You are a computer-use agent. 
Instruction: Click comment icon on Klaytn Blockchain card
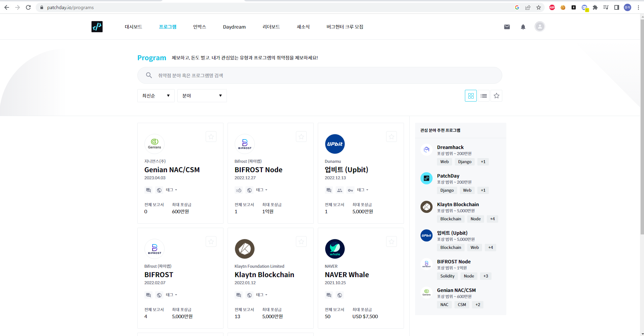(239, 295)
